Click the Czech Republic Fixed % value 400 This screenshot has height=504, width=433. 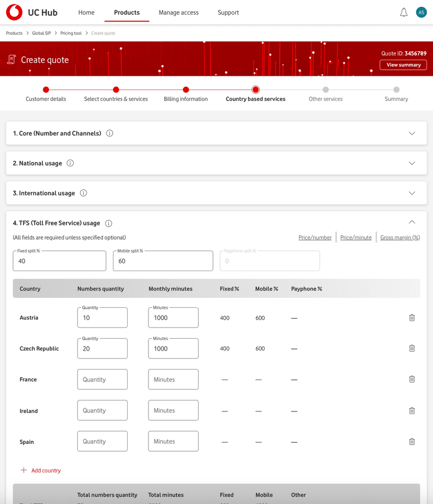[224, 349]
